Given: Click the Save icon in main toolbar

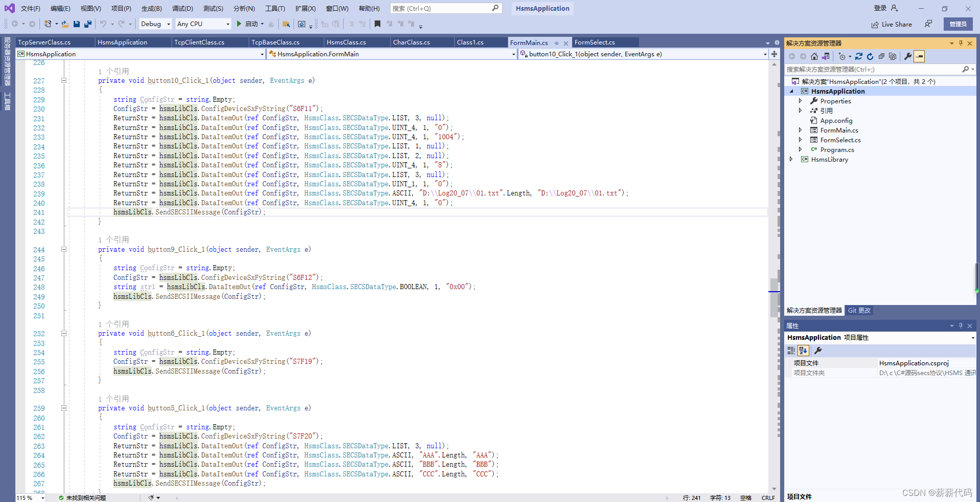Looking at the screenshot, I should click(77, 24).
